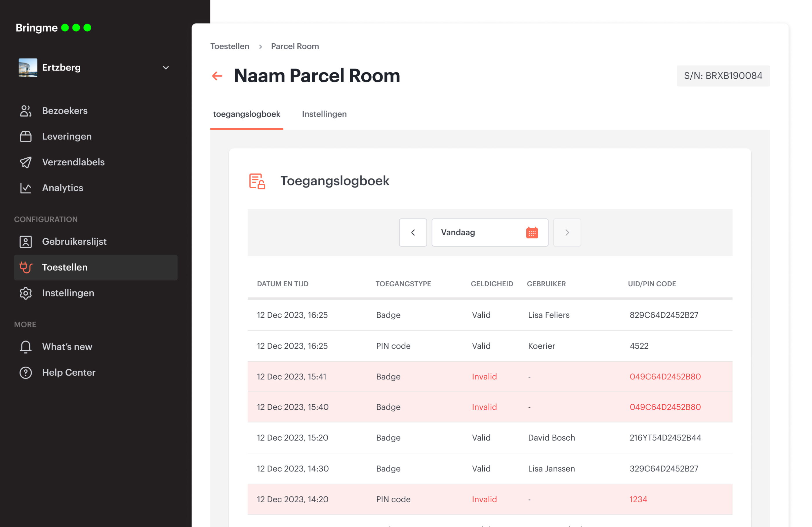The height and width of the screenshot is (527, 812).
Task: Click the Analytics chart icon
Action: coord(26,188)
